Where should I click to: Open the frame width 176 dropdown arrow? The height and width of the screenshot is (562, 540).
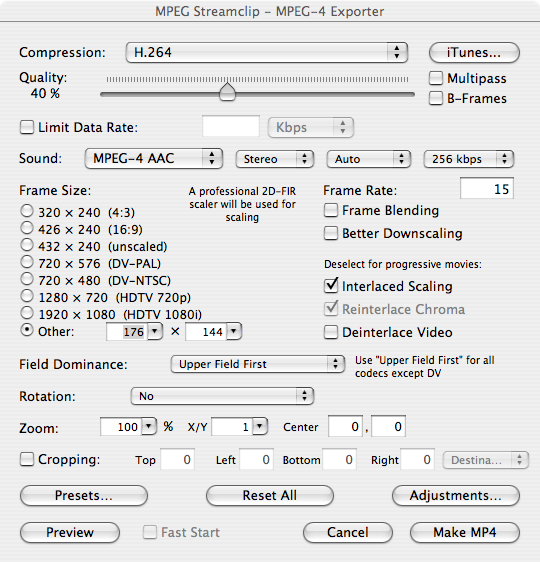coord(155,331)
